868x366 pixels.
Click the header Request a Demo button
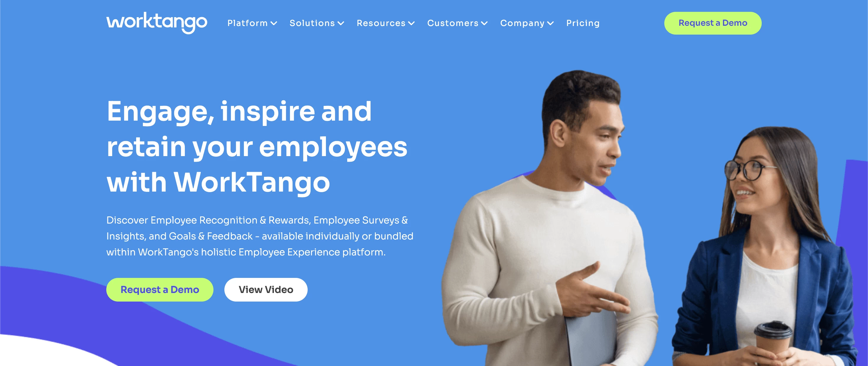pyautogui.click(x=713, y=23)
